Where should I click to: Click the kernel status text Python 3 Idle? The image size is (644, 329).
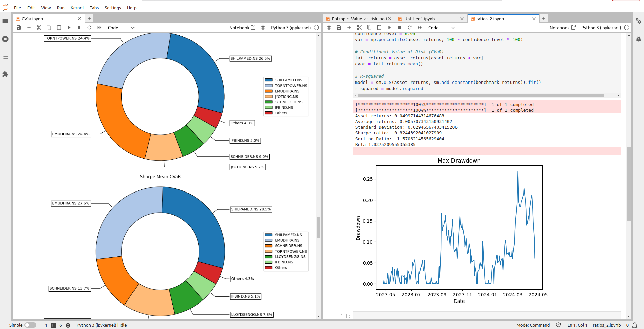[x=102, y=325]
